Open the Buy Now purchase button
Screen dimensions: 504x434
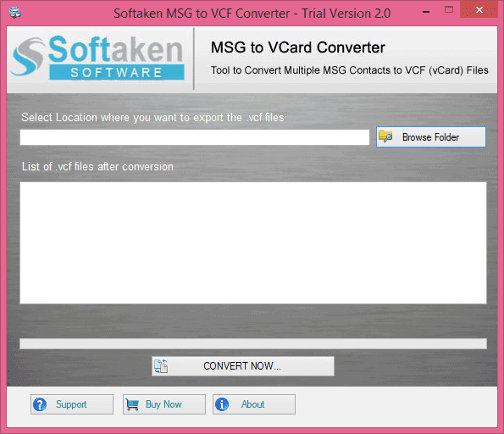pyautogui.click(x=164, y=404)
